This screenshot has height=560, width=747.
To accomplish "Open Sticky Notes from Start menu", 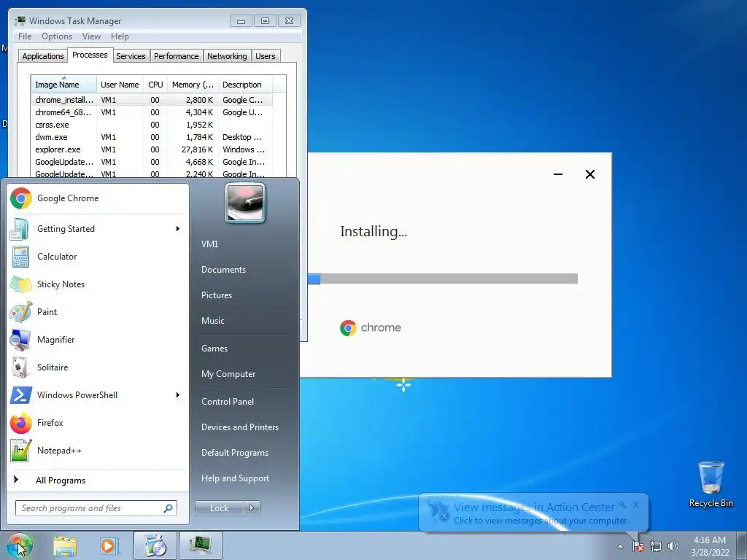I will click(98, 284).
